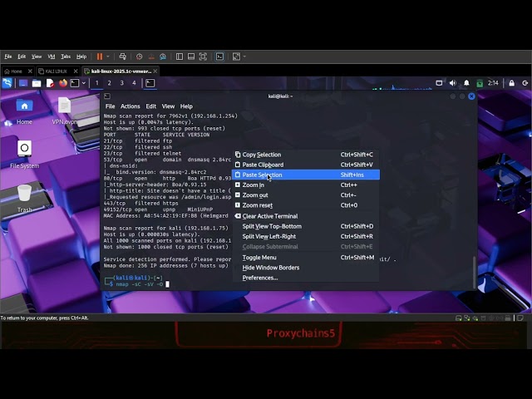Open the dropdown arrow beside the stretch display icon

[244, 57]
